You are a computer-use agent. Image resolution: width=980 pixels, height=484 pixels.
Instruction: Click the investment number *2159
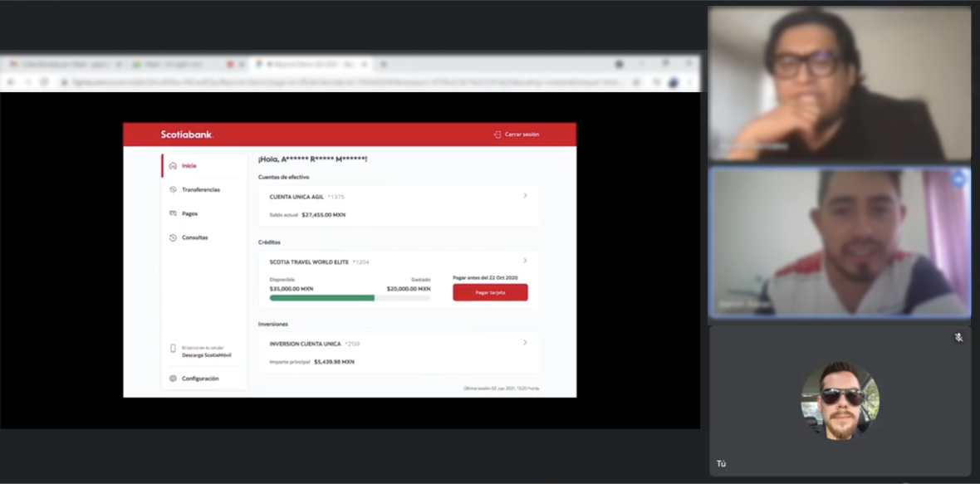352,344
